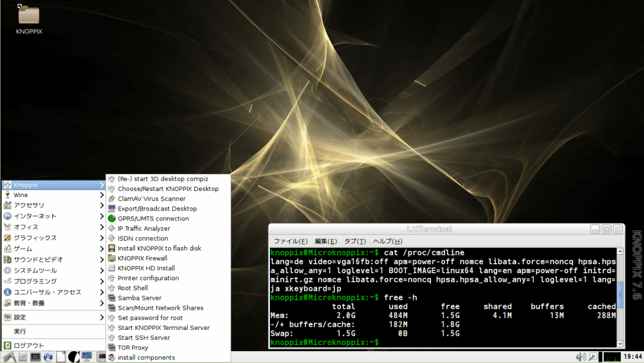Launch ClamAV Virus Scanner via its icon
Viewport: 644px width, 363px height.
click(x=111, y=199)
